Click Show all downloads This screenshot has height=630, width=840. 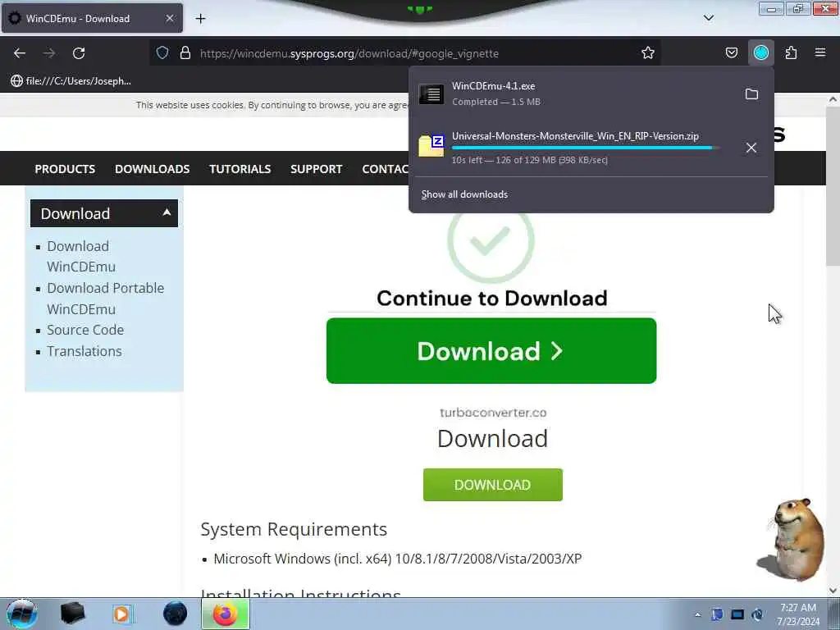[464, 194]
